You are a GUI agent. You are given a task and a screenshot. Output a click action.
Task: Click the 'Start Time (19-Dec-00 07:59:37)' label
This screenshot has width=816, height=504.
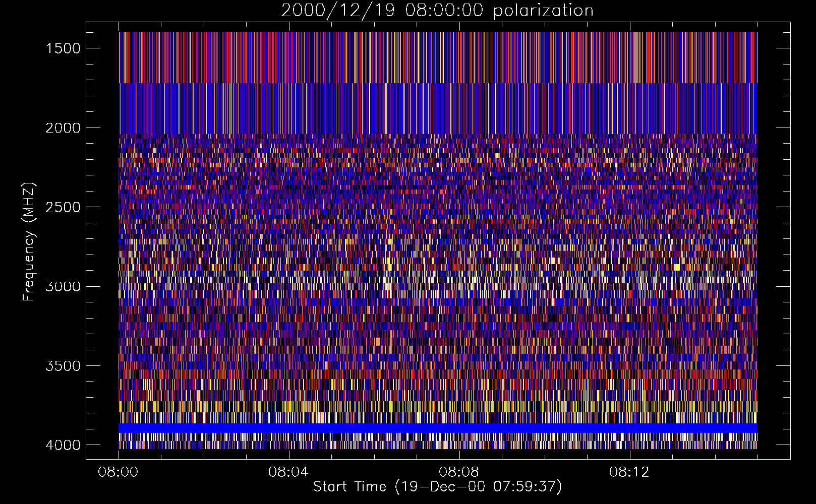tap(437, 487)
